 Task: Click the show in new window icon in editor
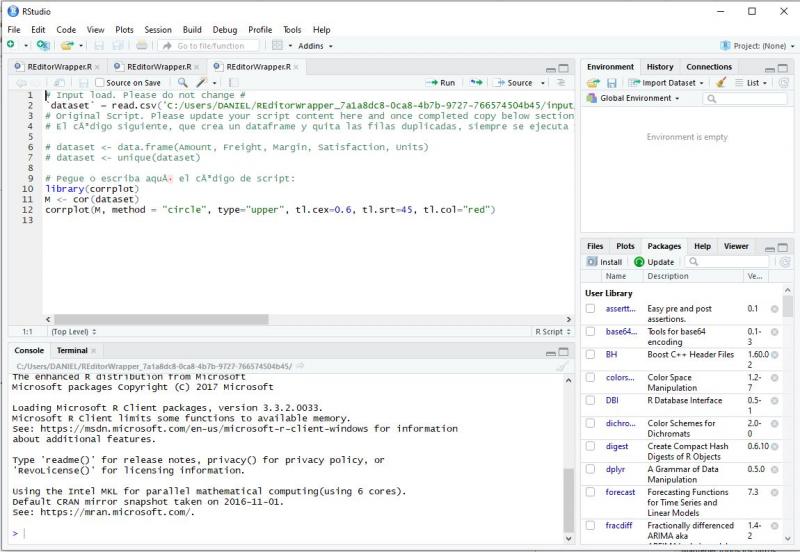pyautogui.click(x=60, y=83)
